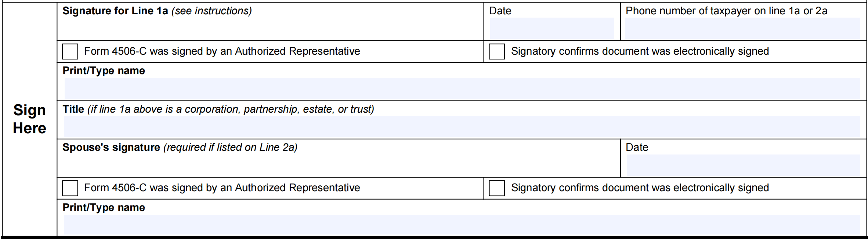Click the spouse's Print/Type name field
The image size is (868, 240).
tap(462, 225)
